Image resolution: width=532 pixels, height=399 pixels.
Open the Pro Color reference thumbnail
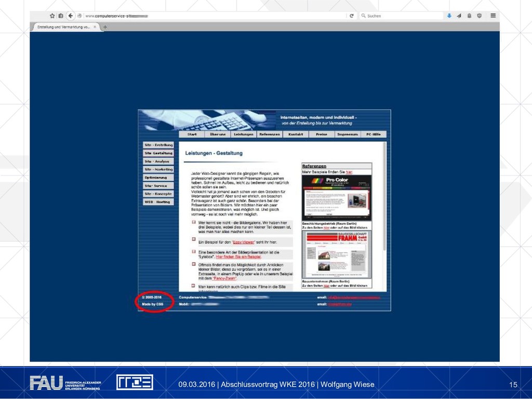(x=337, y=198)
